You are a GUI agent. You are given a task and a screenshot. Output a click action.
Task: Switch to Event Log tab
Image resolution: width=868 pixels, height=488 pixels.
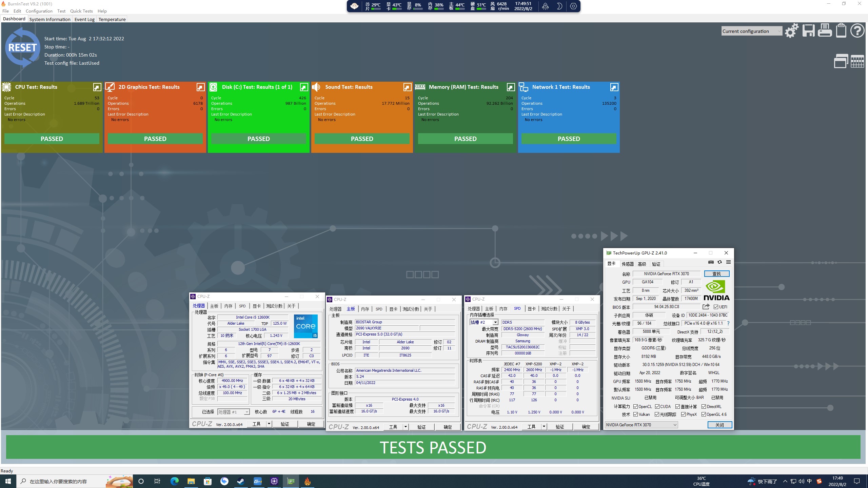coord(84,19)
